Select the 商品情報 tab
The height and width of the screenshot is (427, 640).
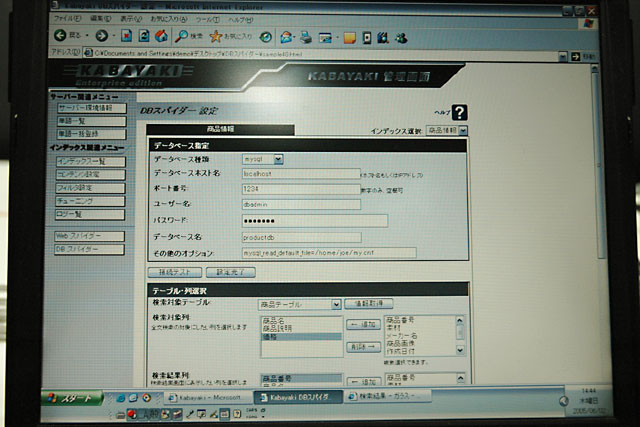pos(220,129)
